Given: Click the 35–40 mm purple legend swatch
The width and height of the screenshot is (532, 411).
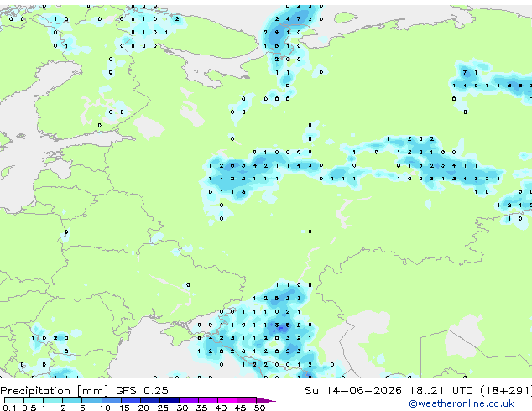Looking at the screenshot, I should coord(208,400).
